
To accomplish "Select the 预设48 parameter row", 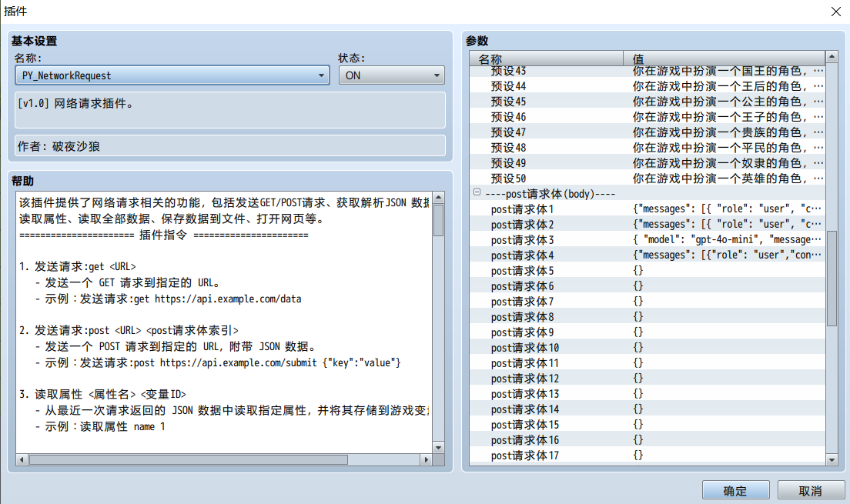I will (648, 148).
